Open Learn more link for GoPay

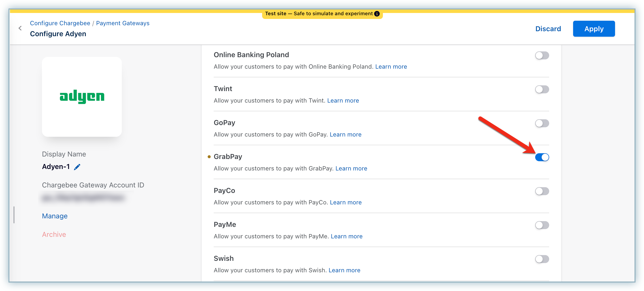(345, 135)
